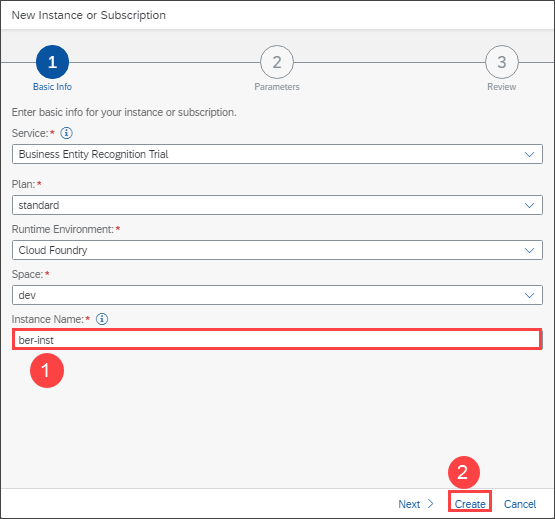
Task: Cancel the new instance dialog
Action: [x=520, y=504]
